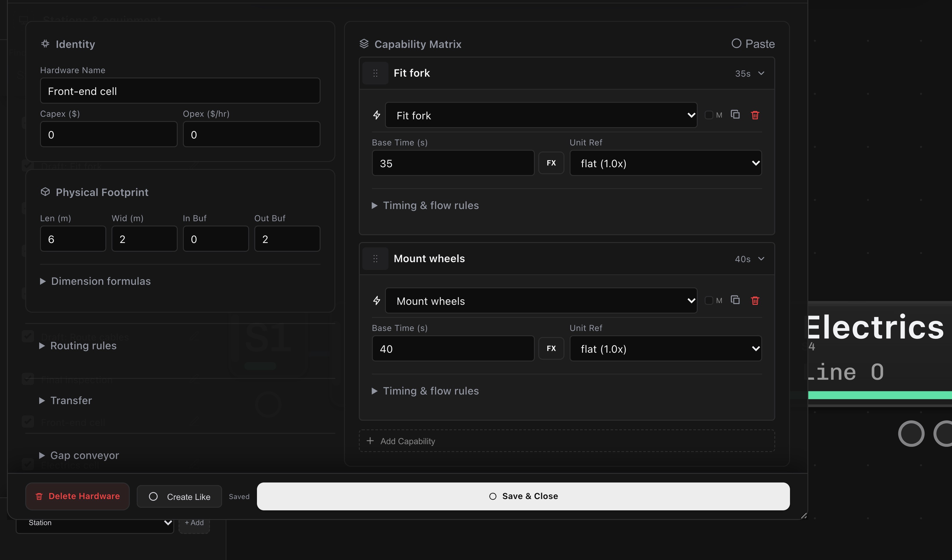Click the Opex ($/hr) input field
This screenshot has width=952, height=560.
pyautogui.click(x=252, y=134)
